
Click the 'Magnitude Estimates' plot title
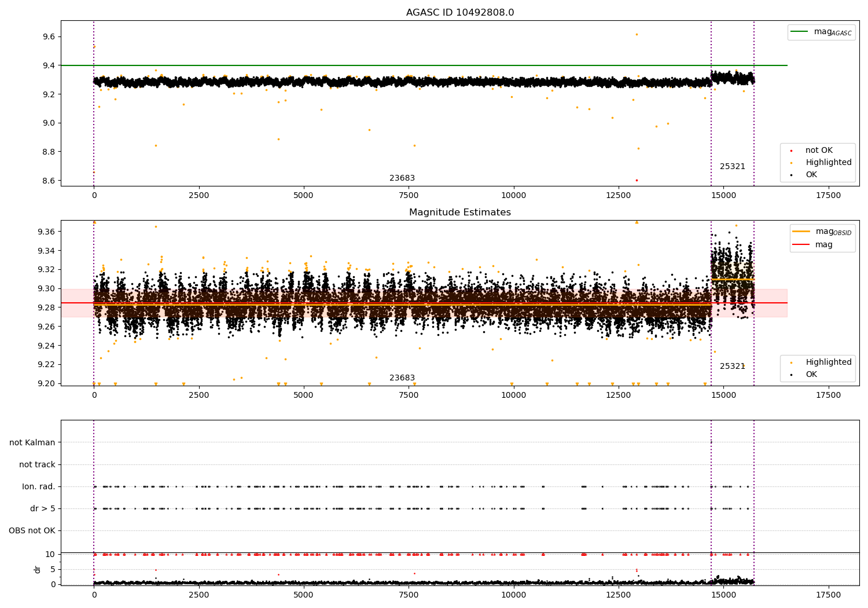(460, 213)
